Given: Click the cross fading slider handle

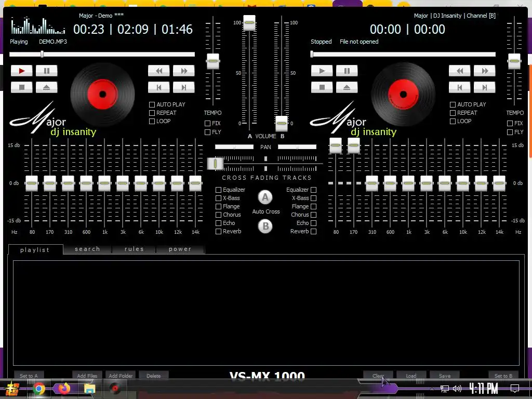Looking at the screenshot, I should tap(215, 164).
